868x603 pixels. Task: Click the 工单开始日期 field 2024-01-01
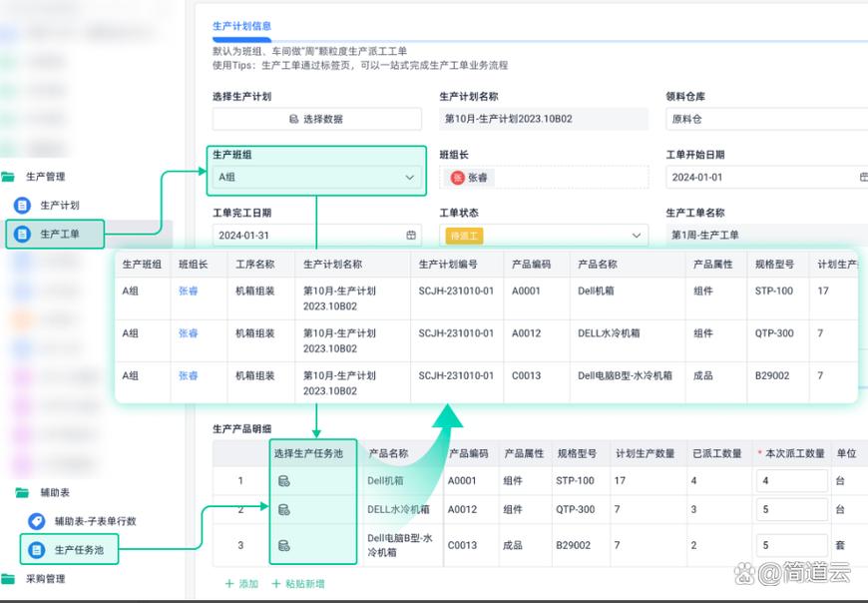[766, 177]
